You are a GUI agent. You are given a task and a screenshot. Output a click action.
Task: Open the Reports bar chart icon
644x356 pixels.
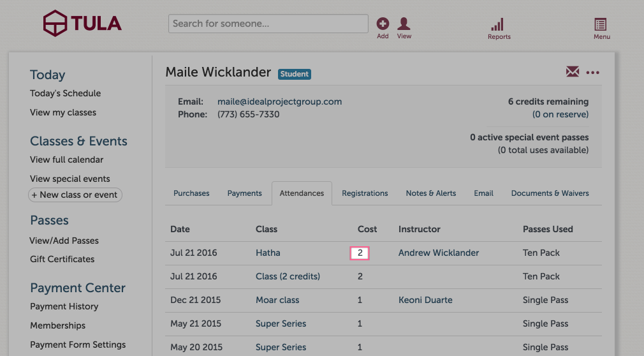pos(497,25)
